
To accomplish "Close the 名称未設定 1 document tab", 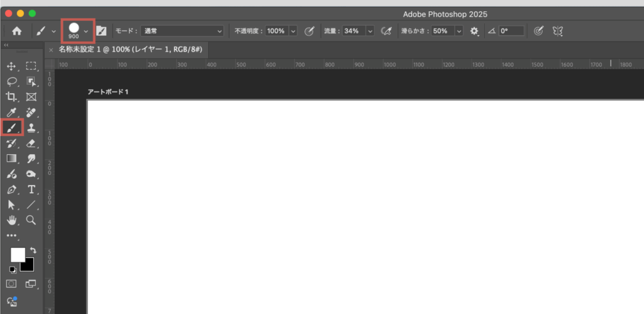I will tap(51, 50).
